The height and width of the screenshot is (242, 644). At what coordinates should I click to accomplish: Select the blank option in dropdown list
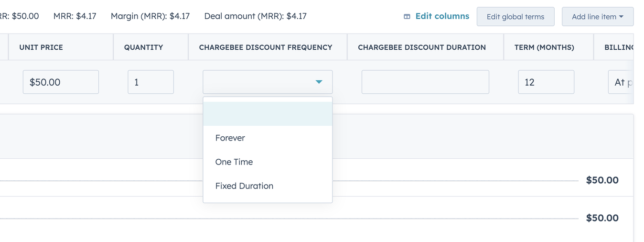(268, 114)
